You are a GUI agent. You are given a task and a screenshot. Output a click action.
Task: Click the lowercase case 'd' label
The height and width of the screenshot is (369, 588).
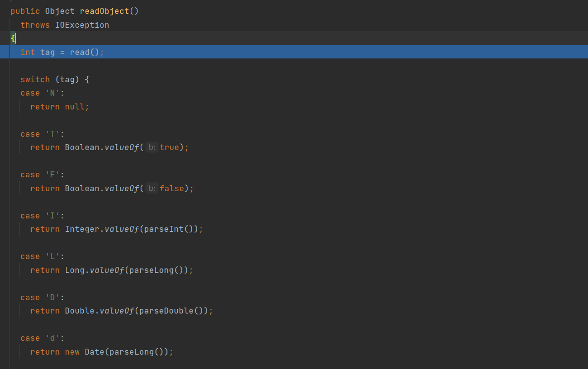click(42, 338)
